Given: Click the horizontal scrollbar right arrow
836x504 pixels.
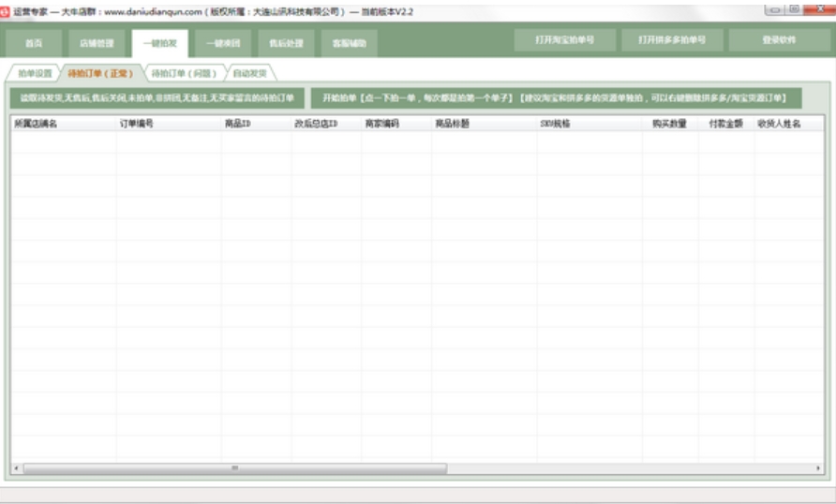Looking at the screenshot, I should coord(819,467).
